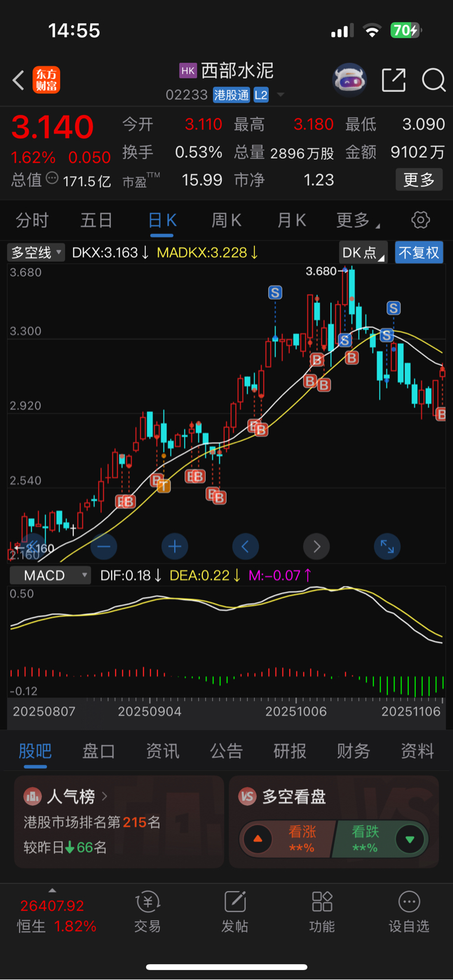Expand 更多 chart period menu

[357, 220]
